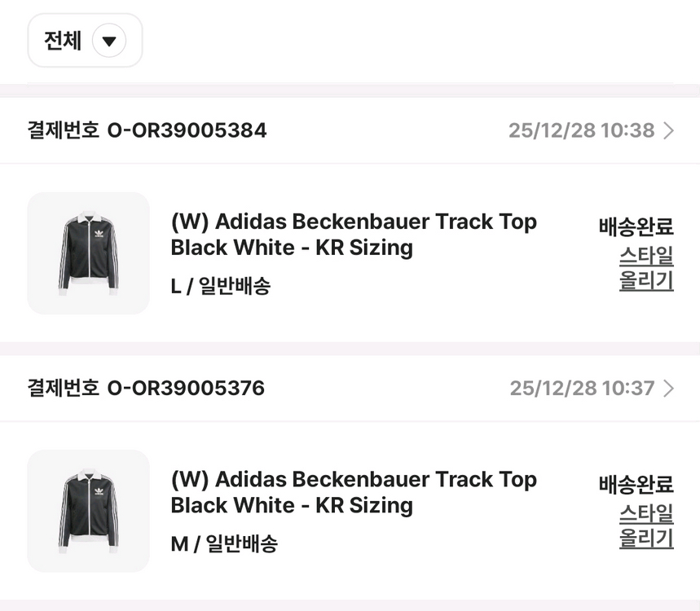
Task: Expand order details chevron next to 10:38
Action: coord(669,130)
